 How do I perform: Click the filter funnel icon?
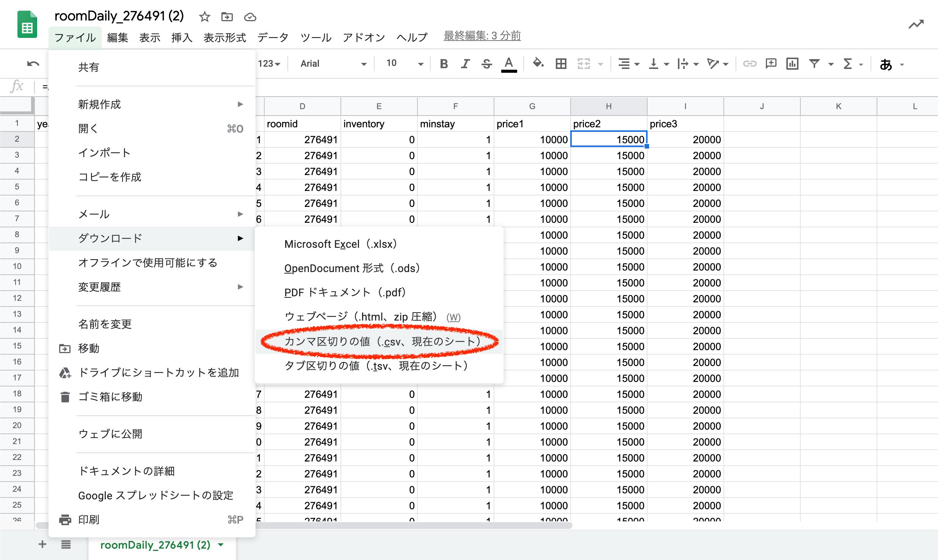(814, 64)
